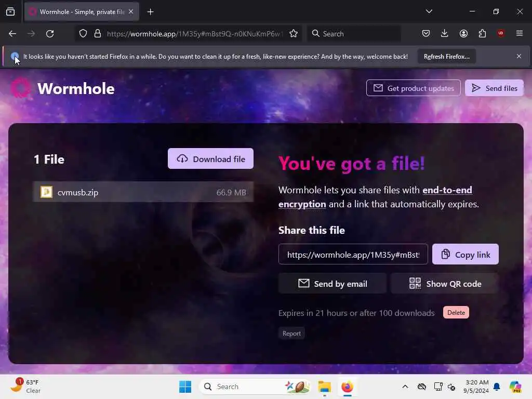Click the 1 File heading
This screenshot has width=532, height=399.
(49, 159)
